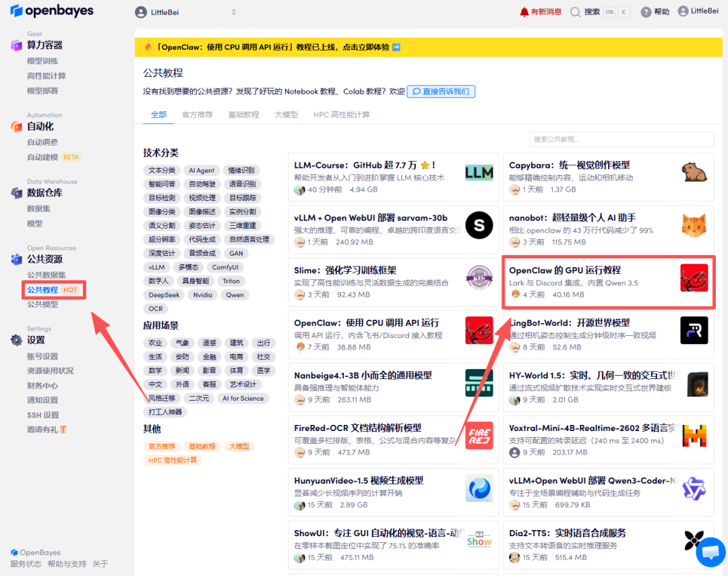Open the blue chat support bubble
The height and width of the screenshot is (576, 728).
(710, 552)
